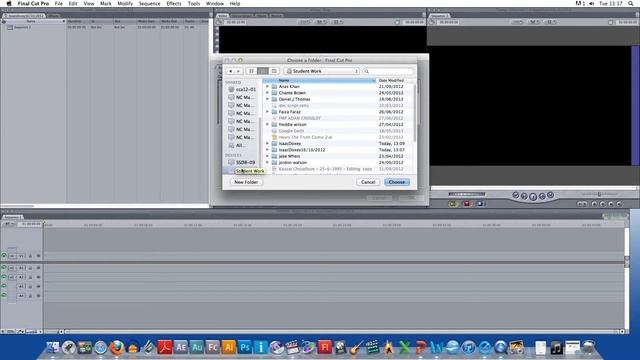Viewport: 640px width, 360px height.
Task: Open the Effects menu
Action: (174, 3)
